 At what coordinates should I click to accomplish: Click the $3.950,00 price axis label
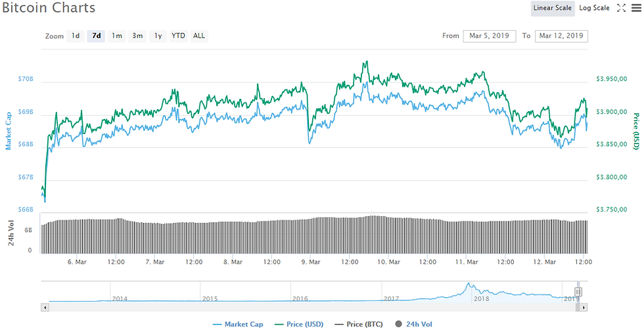point(612,79)
